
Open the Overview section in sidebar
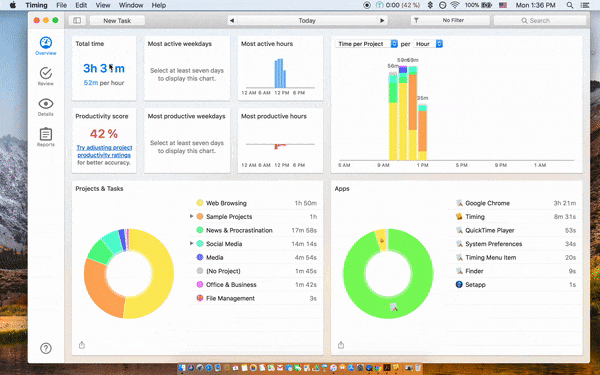click(x=46, y=46)
